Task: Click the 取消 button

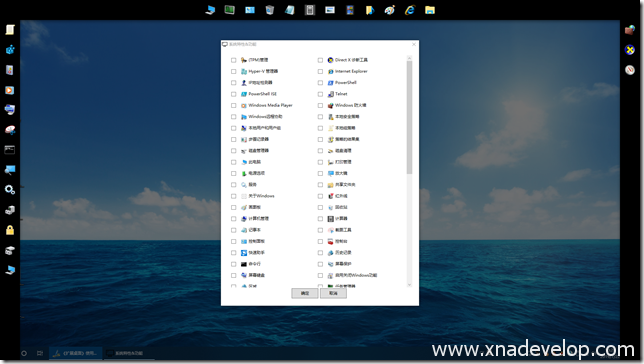Action: (333, 293)
